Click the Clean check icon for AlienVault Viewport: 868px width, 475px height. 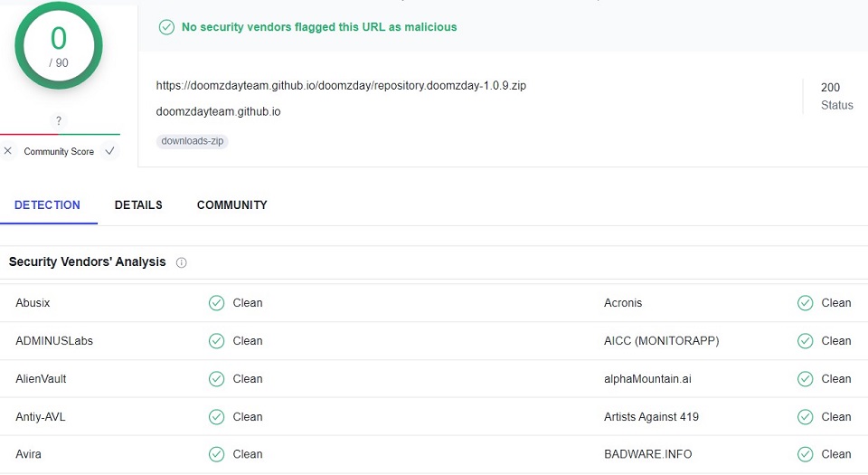[x=216, y=379]
